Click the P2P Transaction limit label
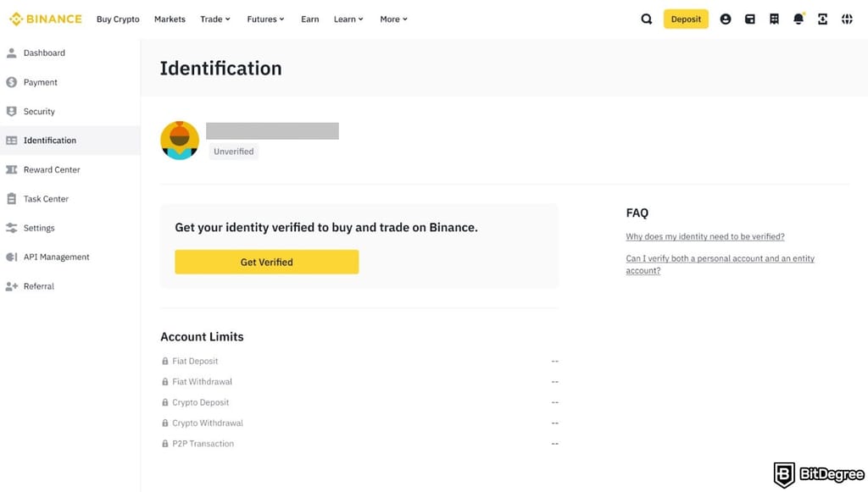This screenshot has width=868, height=492. coord(203,444)
